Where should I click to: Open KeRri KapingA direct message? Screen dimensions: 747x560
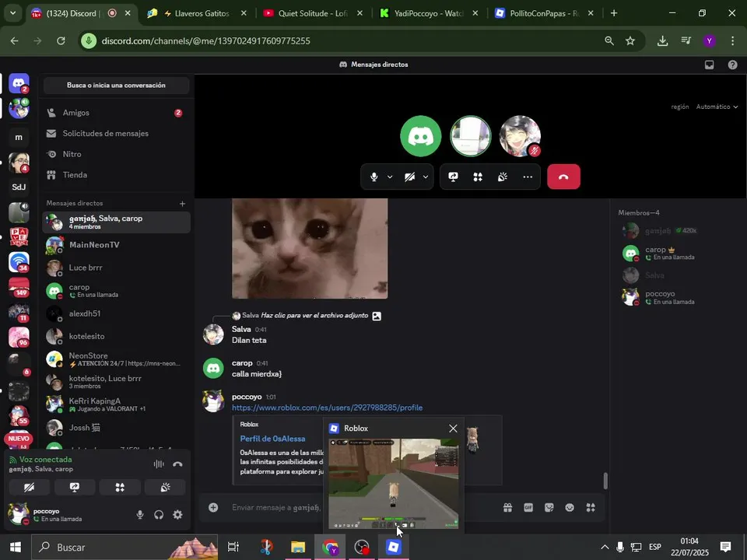tap(116, 404)
